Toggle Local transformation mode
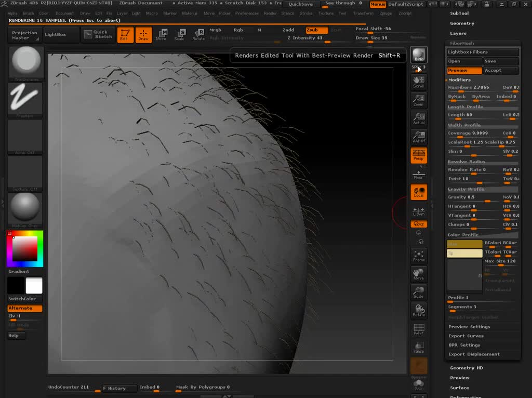The height and width of the screenshot is (398, 532). tap(419, 192)
